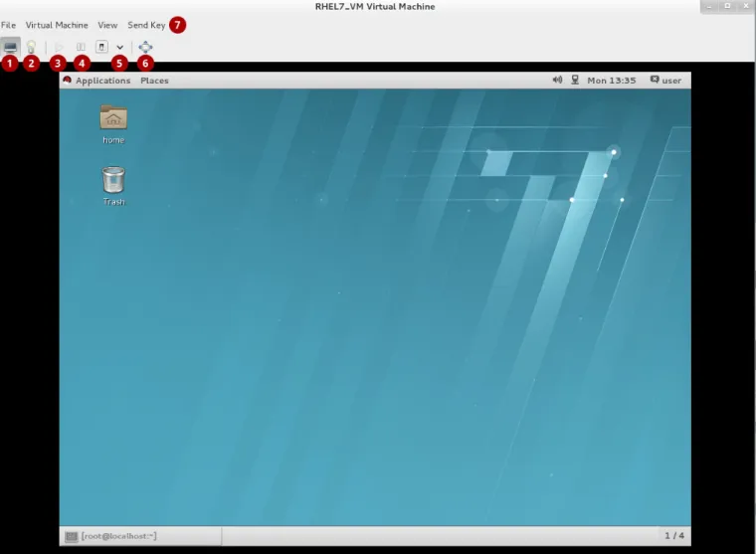Open the File menu
This screenshot has width=756, height=554.
pyautogui.click(x=8, y=25)
